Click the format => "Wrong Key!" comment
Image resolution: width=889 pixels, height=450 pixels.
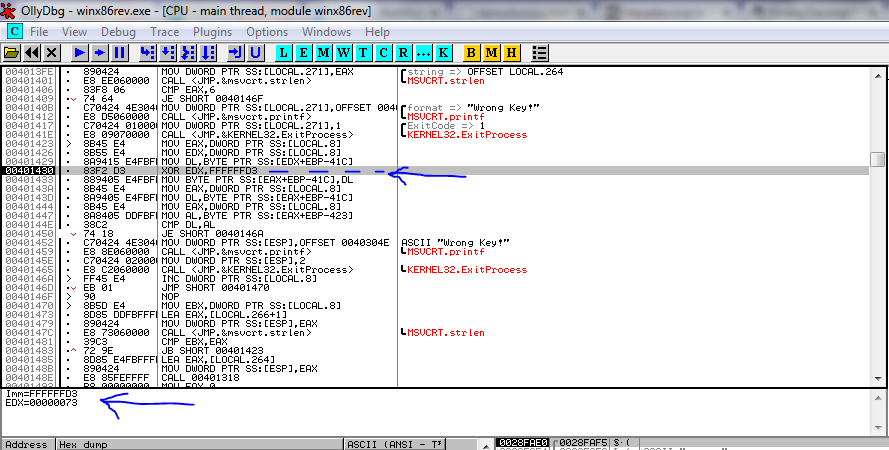point(473,108)
